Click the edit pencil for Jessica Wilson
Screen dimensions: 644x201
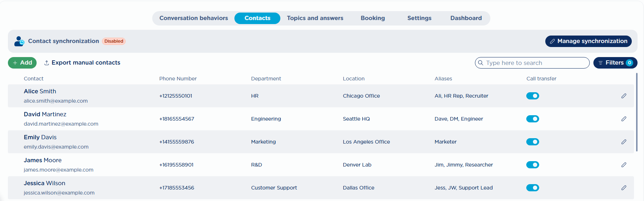click(x=624, y=188)
